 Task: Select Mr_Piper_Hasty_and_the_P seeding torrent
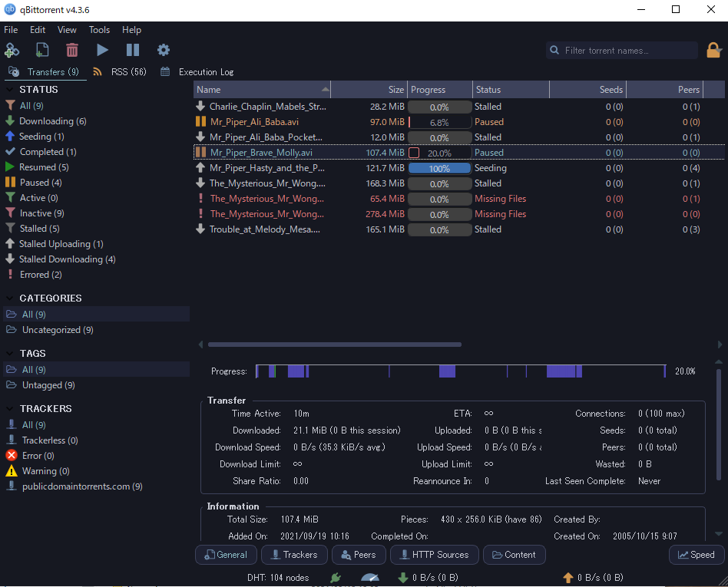(x=458, y=167)
